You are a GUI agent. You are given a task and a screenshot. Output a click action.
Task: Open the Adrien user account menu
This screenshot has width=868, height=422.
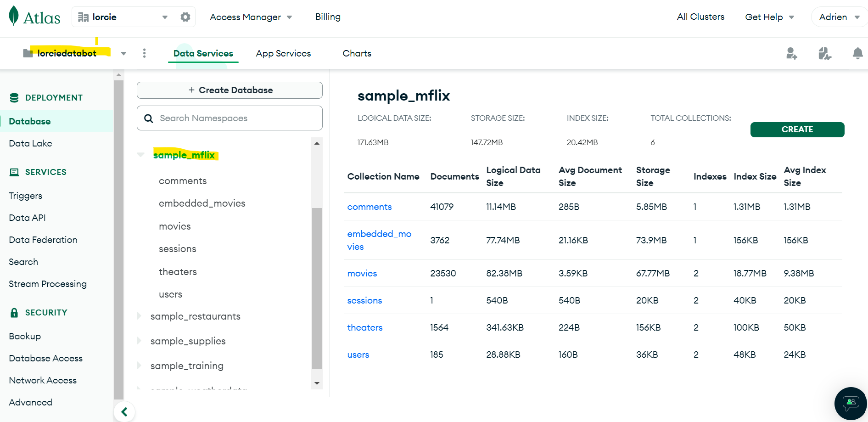pos(839,17)
